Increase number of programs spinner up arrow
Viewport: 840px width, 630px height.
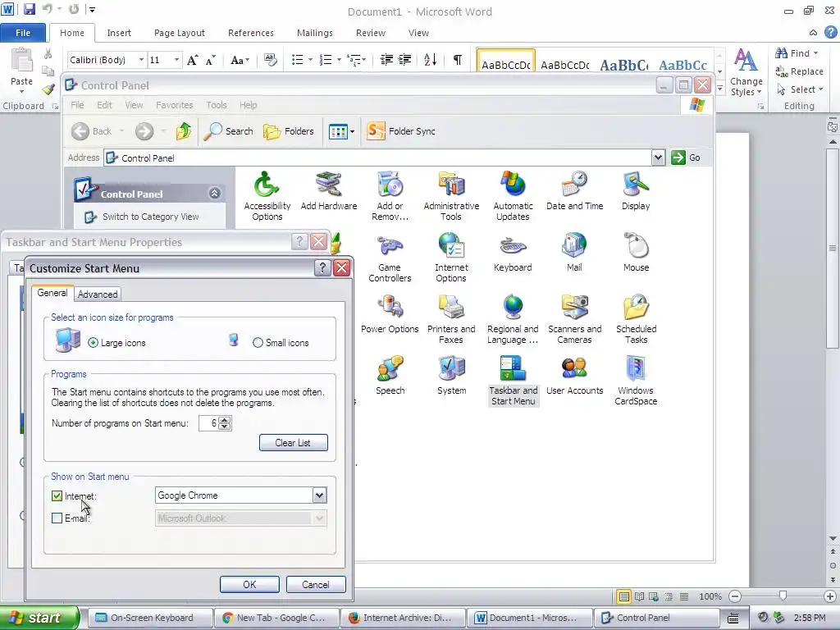point(225,420)
